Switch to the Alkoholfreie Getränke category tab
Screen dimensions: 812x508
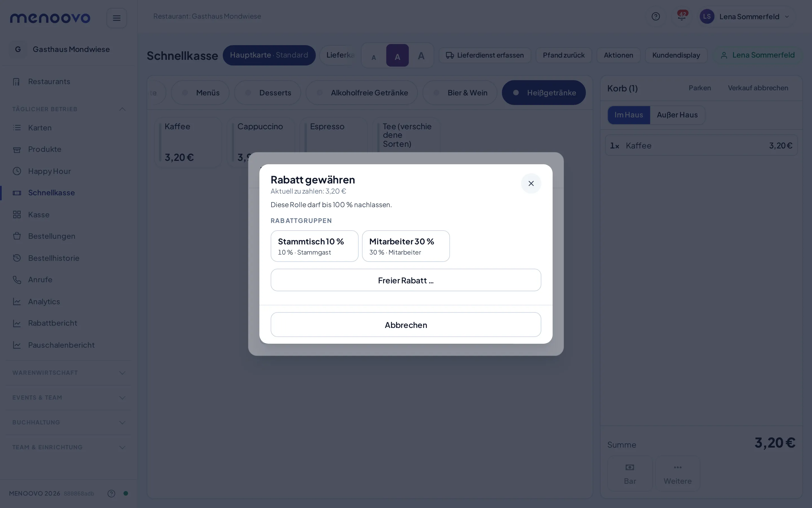(361, 93)
